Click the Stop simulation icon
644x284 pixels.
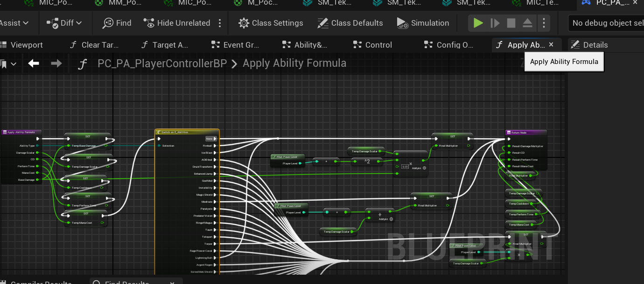pos(511,23)
